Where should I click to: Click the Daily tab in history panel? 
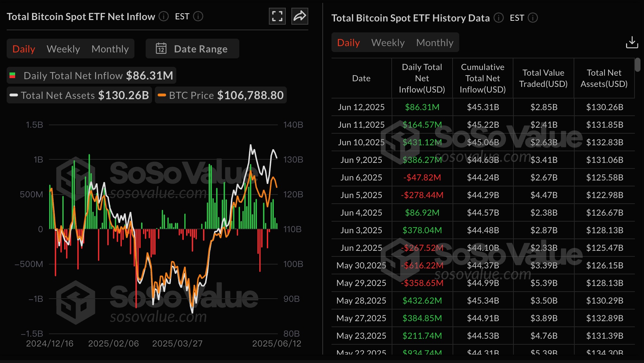click(x=348, y=42)
